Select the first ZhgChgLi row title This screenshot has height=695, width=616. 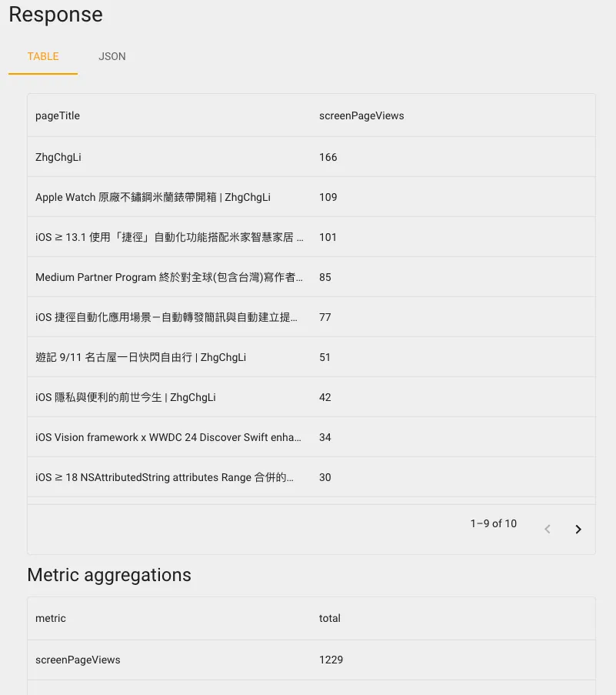tap(58, 157)
